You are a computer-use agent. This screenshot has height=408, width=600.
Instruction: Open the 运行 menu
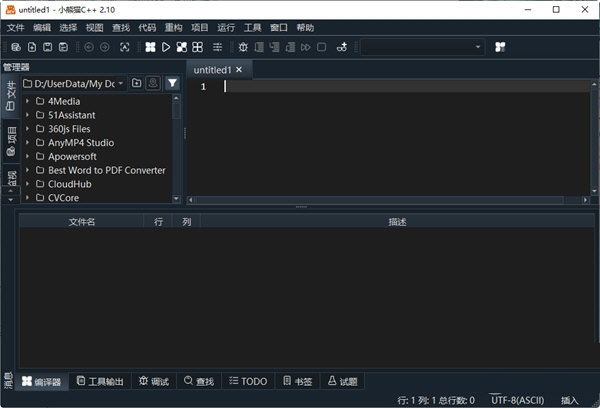coord(226,27)
